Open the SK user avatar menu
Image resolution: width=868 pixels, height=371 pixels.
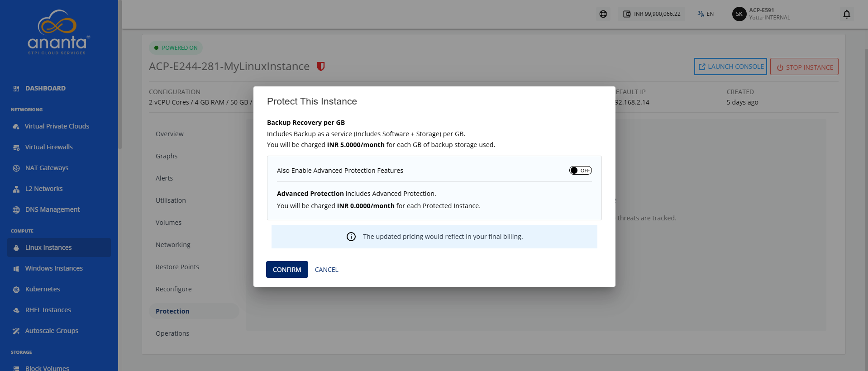click(739, 14)
